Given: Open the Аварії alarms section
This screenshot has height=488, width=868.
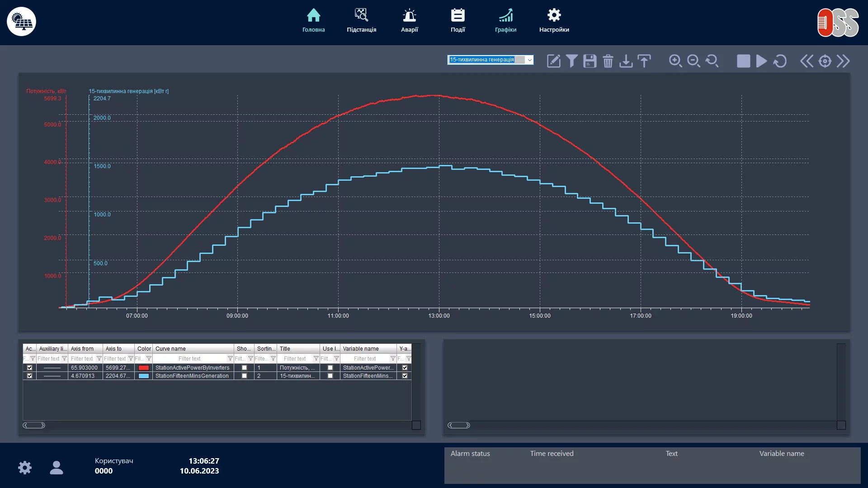Looking at the screenshot, I should [409, 21].
